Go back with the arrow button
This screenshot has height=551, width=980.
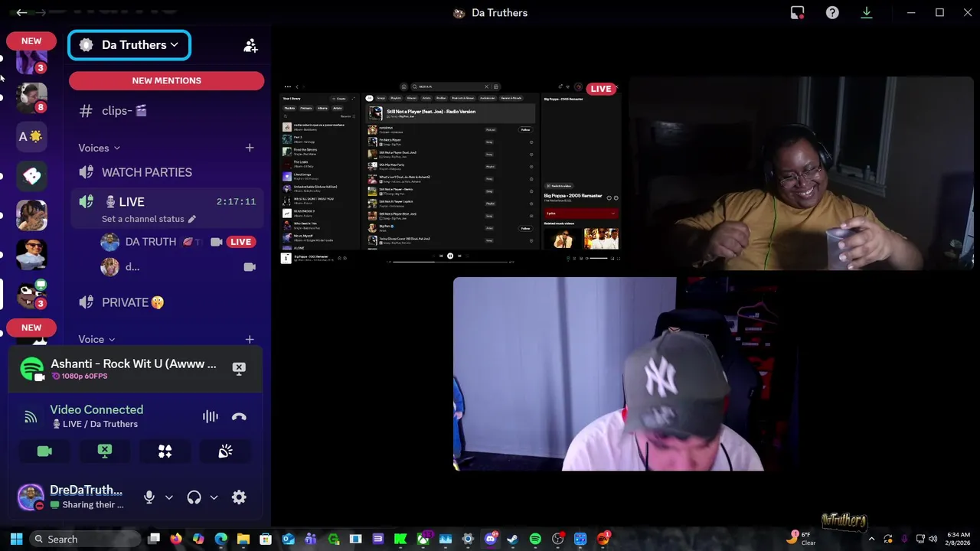coord(21,12)
